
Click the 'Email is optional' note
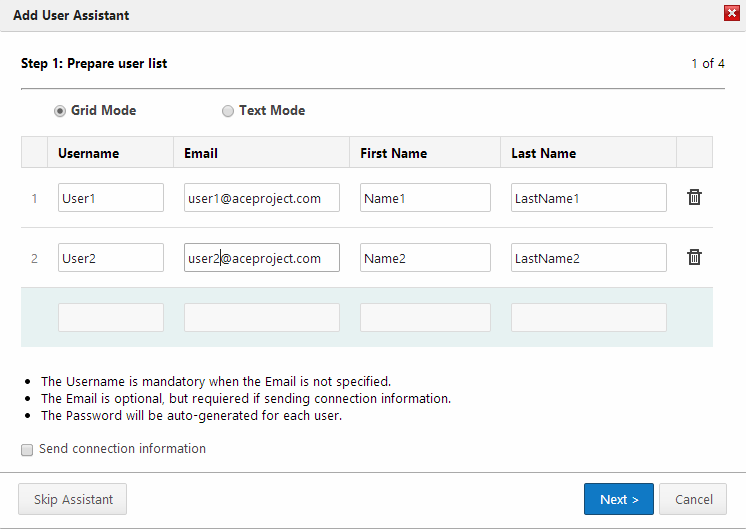pos(245,399)
